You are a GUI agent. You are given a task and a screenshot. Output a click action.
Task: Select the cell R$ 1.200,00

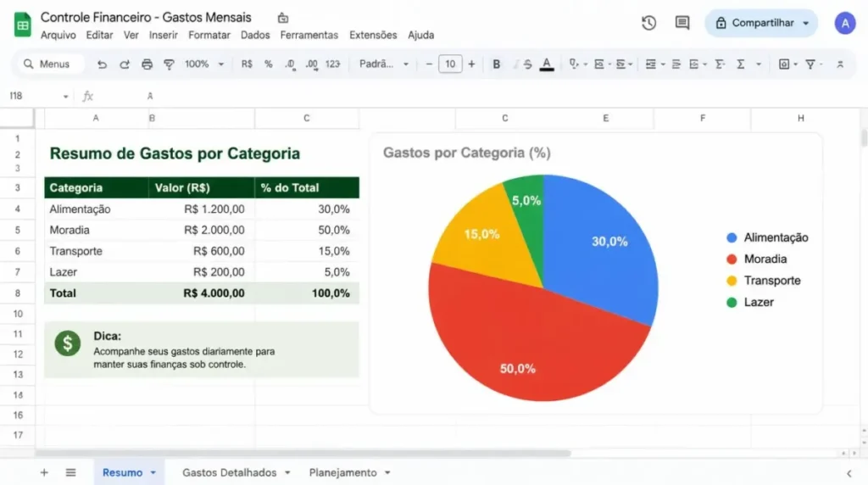coord(202,209)
